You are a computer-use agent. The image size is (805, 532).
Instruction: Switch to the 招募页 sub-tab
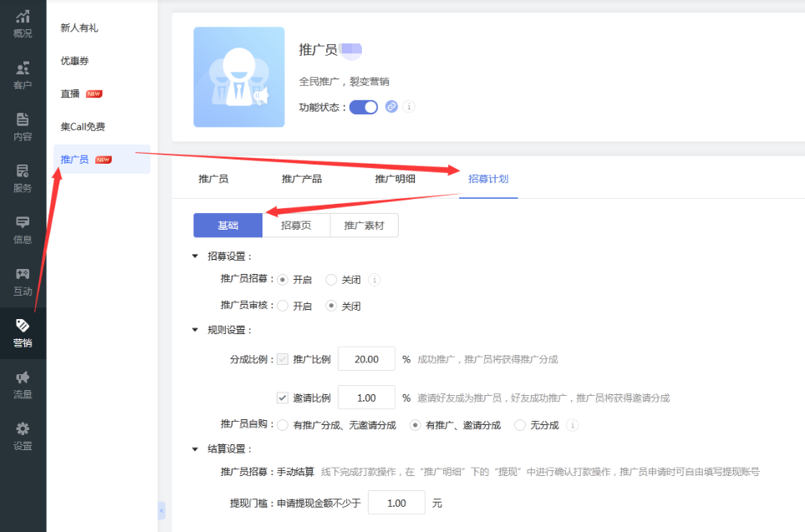point(297,225)
